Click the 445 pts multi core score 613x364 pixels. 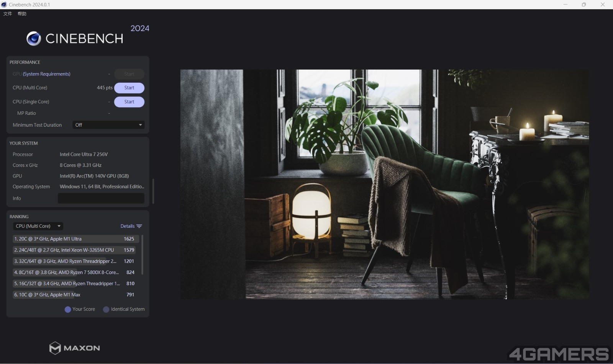coord(105,88)
